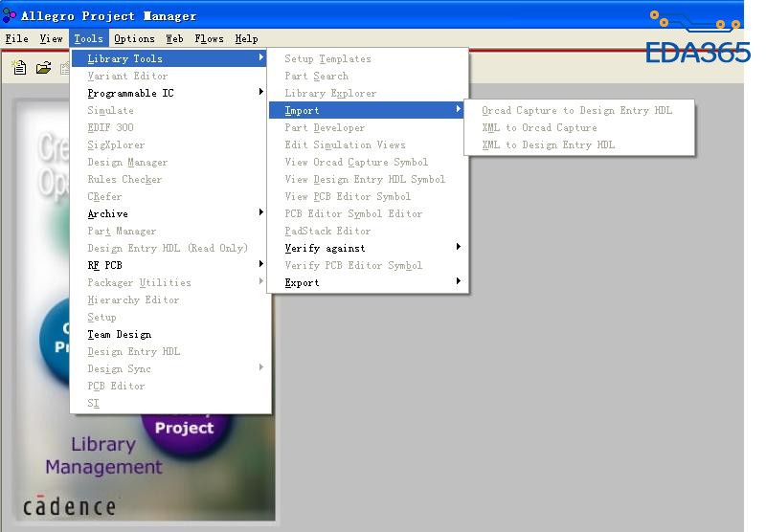This screenshot has width=766, height=532.
Task: Launch PCB Editor from Tools menu
Action: 169,386
